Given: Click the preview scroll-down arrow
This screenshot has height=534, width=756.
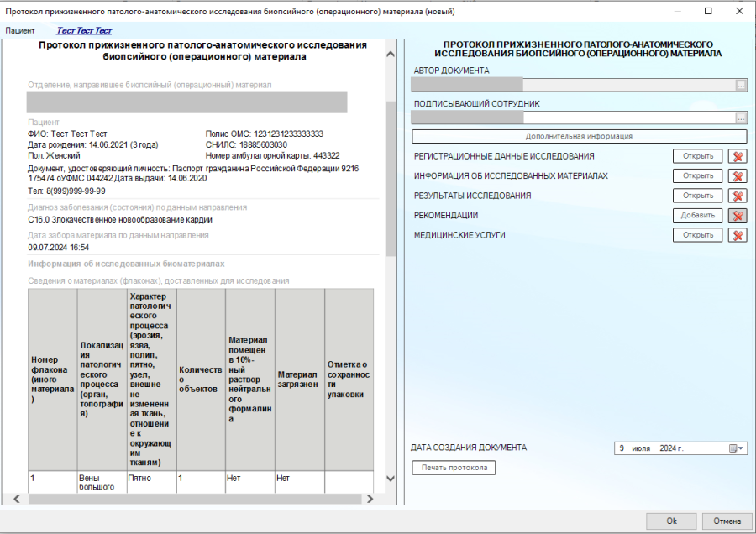Looking at the screenshot, I should pos(391,479).
